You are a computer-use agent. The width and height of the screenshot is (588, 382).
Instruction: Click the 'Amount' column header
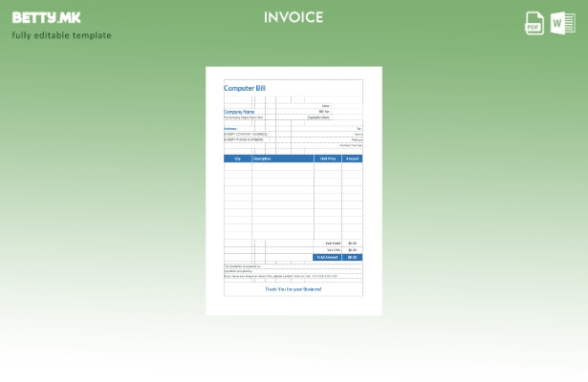point(352,159)
